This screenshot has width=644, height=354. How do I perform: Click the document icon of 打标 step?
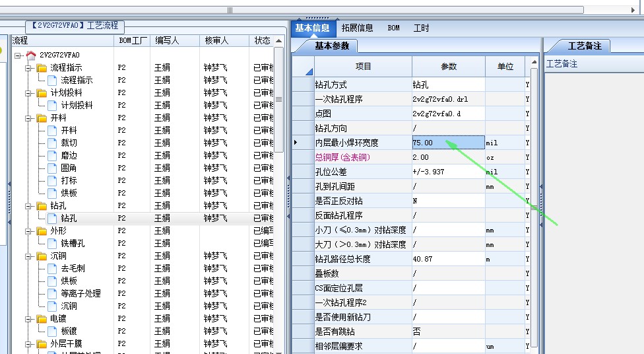click(x=52, y=180)
